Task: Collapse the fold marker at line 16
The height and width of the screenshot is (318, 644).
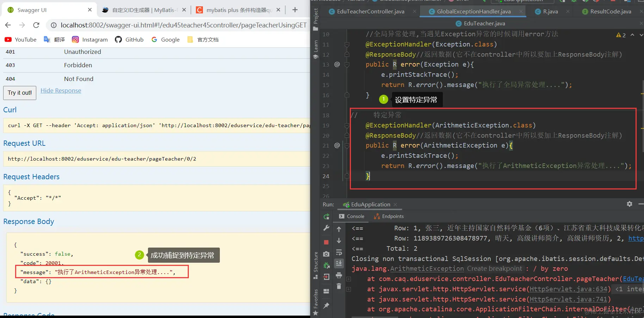Action: coord(347,95)
